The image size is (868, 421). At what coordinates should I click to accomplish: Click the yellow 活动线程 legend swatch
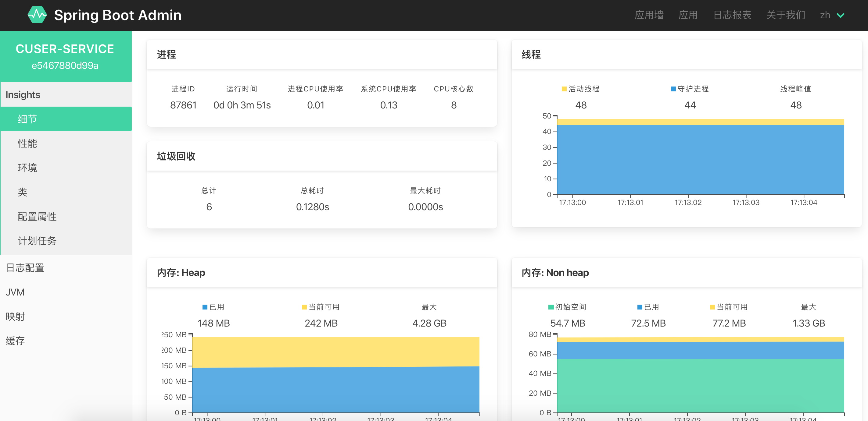(564, 89)
